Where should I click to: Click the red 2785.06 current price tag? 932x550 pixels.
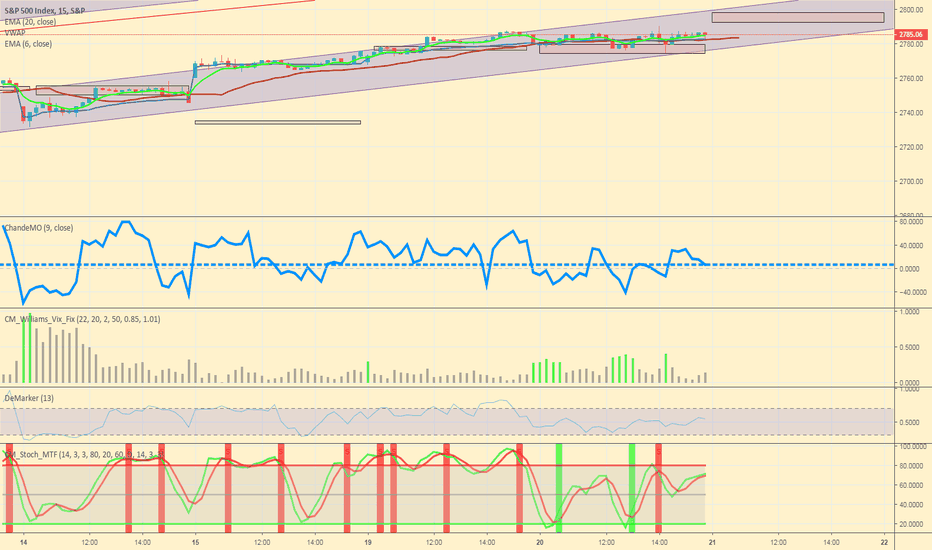[x=911, y=34]
